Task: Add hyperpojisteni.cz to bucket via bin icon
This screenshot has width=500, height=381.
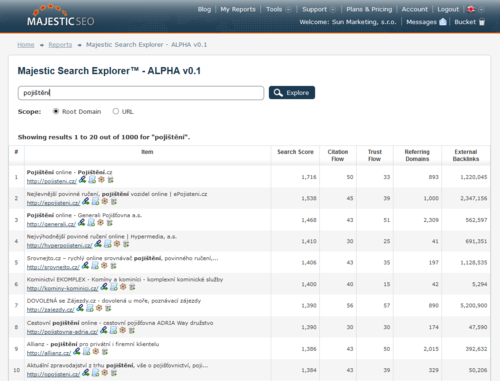Action: (126, 244)
